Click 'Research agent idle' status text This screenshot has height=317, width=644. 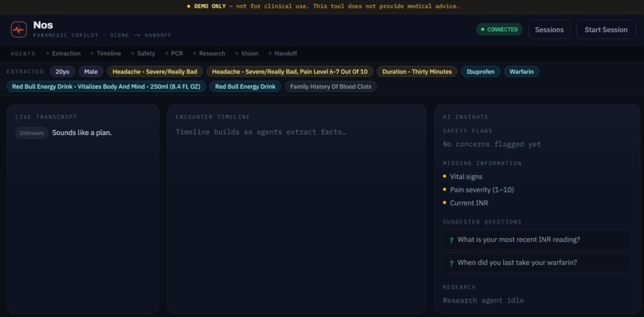pyautogui.click(x=483, y=300)
